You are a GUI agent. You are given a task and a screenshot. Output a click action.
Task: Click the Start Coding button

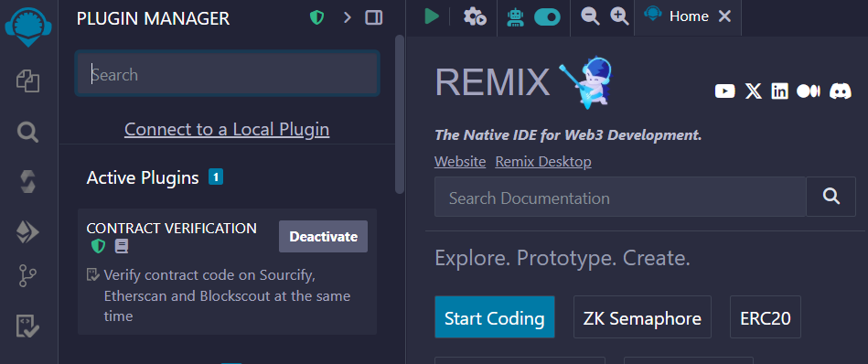(x=494, y=317)
